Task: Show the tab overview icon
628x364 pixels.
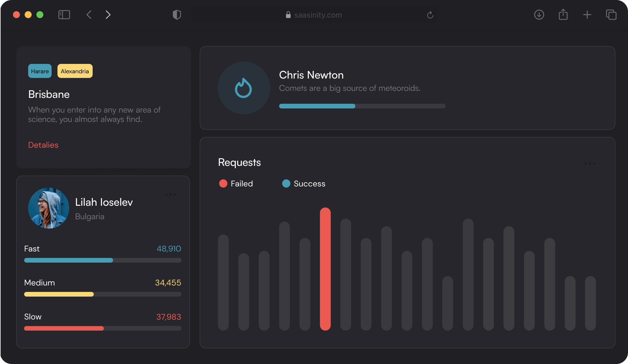Action: click(611, 15)
